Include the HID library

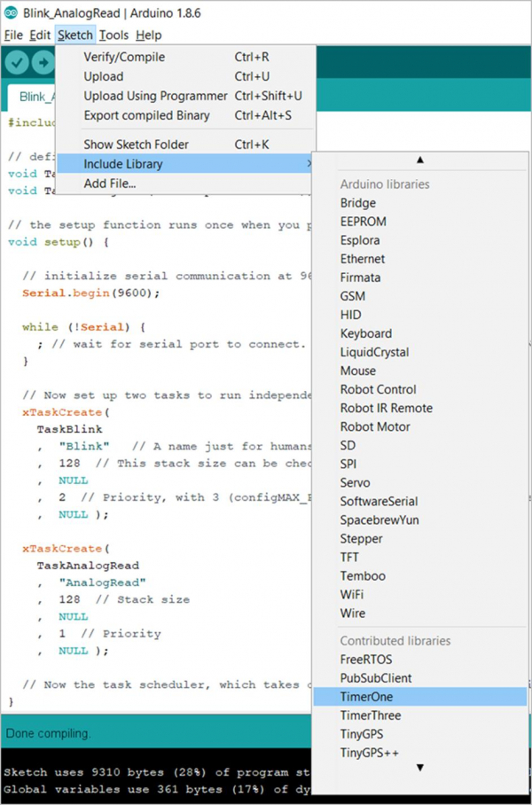[x=420, y=315]
